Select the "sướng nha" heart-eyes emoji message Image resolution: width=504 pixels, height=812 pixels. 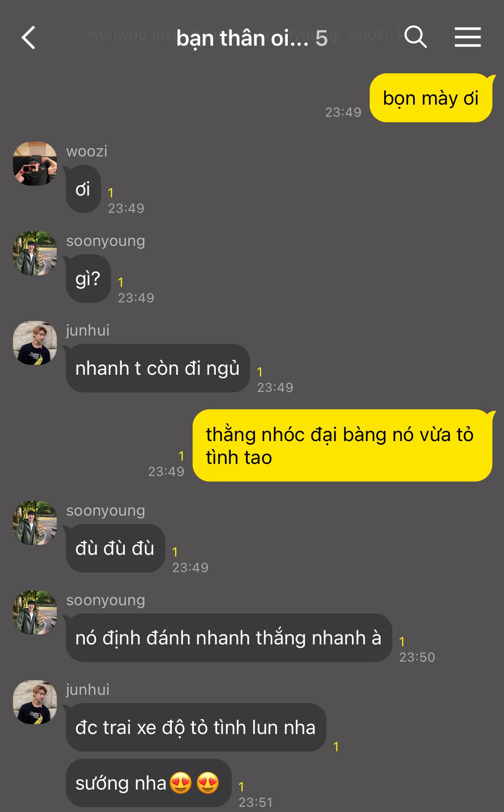click(149, 783)
